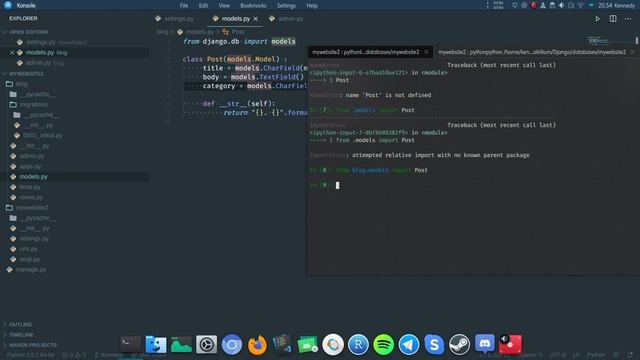The height and width of the screenshot is (360, 640).
Task: Open the Settings menu
Action: (286, 6)
